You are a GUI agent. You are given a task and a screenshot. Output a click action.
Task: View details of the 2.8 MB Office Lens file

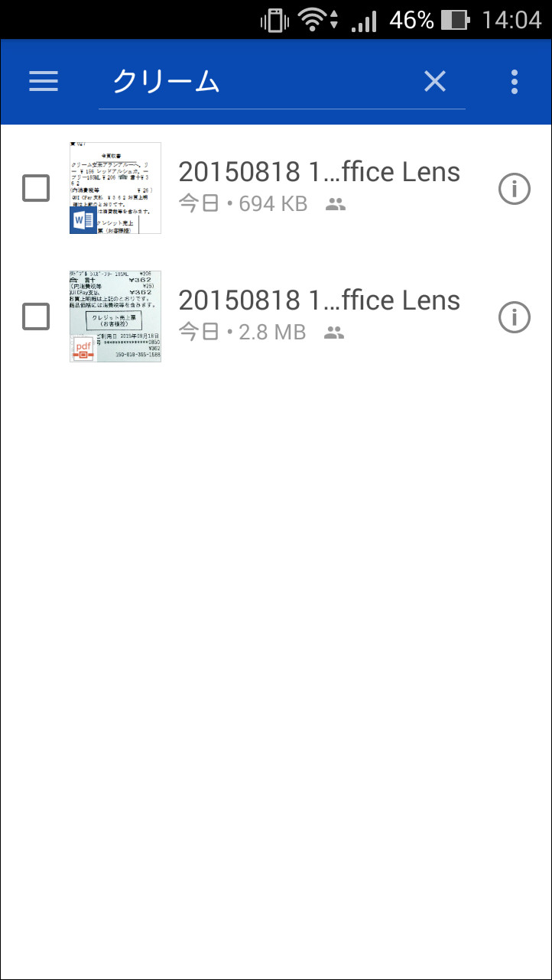515,317
